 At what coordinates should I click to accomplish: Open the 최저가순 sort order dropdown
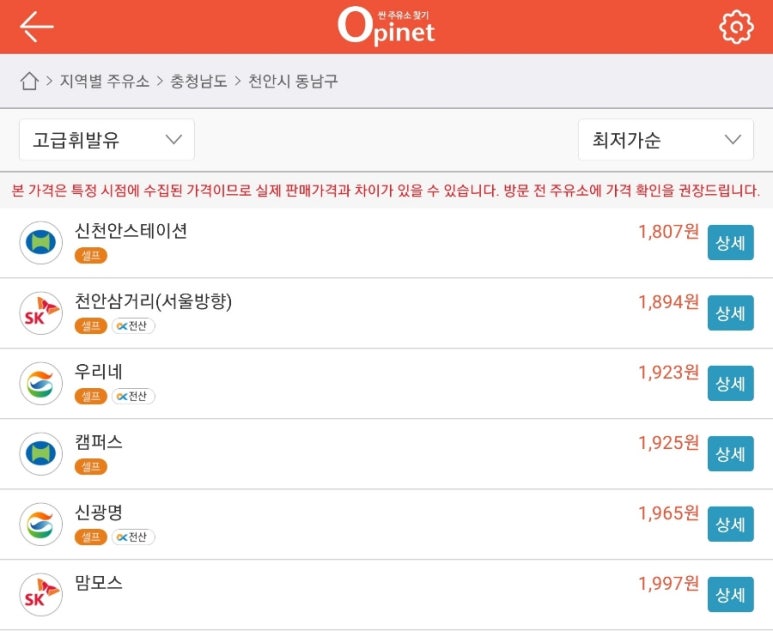click(x=665, y=140)
